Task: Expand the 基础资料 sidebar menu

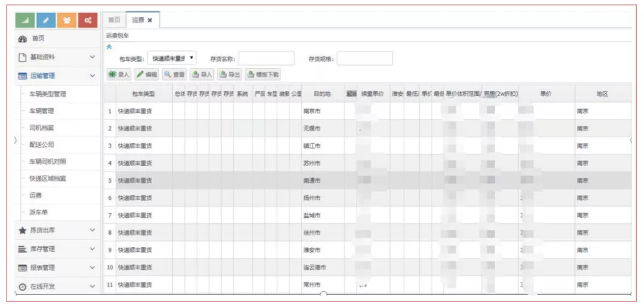Action: [x=57, y=57]
